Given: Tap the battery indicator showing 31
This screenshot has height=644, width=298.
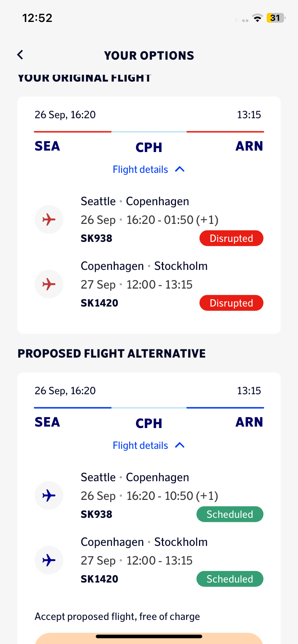Looking at the screenshot, I should [275, 18].
